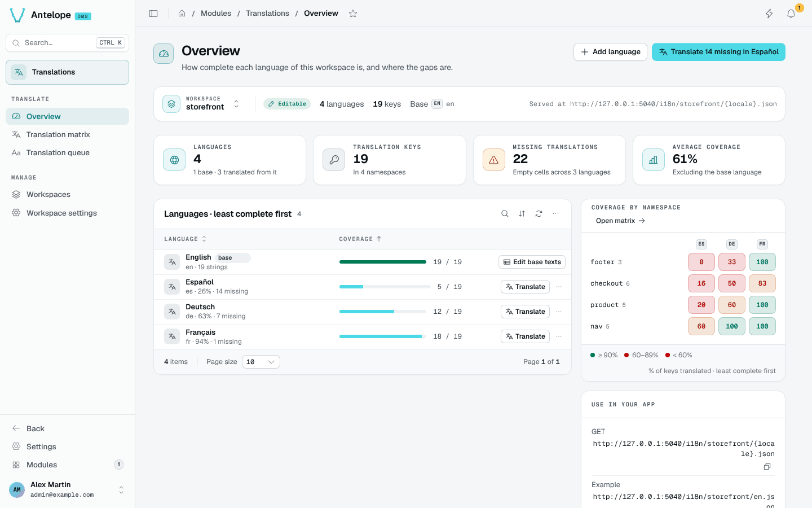Click the product DE coverage cell 60
This screenshot has width=812, height=508.
(x=732, y=305)
